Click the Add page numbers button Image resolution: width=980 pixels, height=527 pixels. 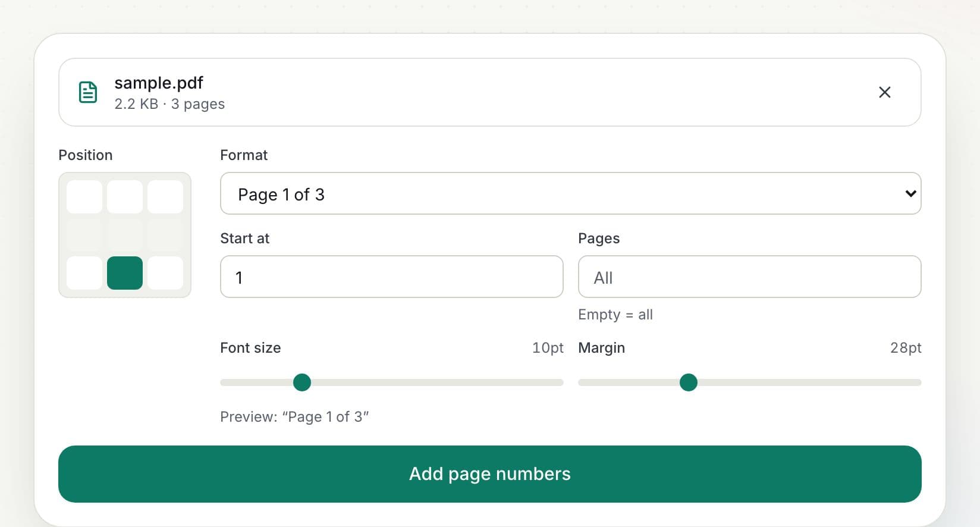coord(490,474)
